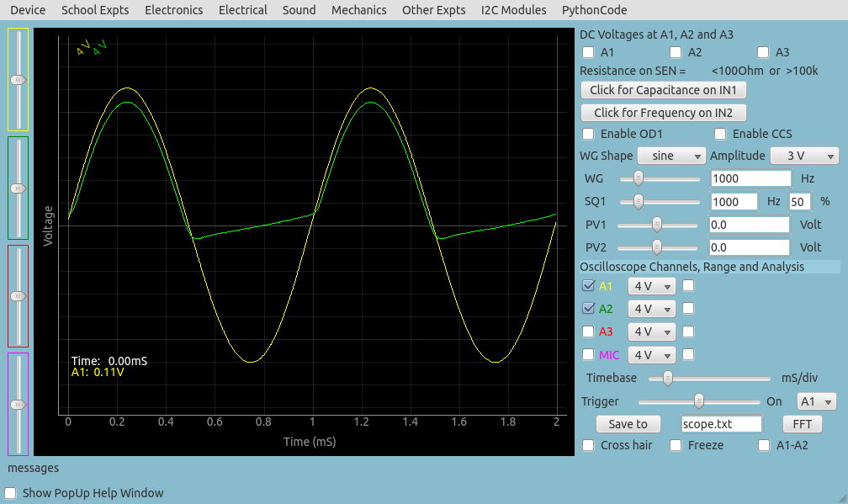Click the Timebase slider handle
848x504 pixels.
point(667,379)
